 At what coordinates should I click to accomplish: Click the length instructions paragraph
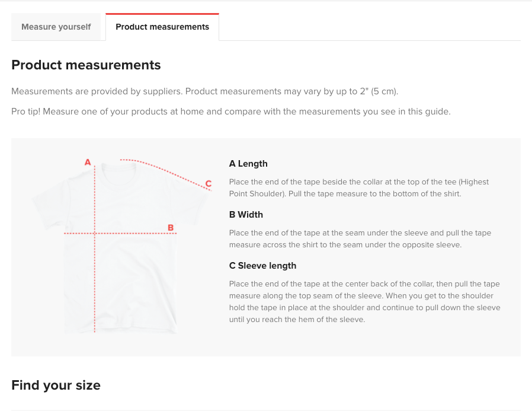click(x=359, y=188)
